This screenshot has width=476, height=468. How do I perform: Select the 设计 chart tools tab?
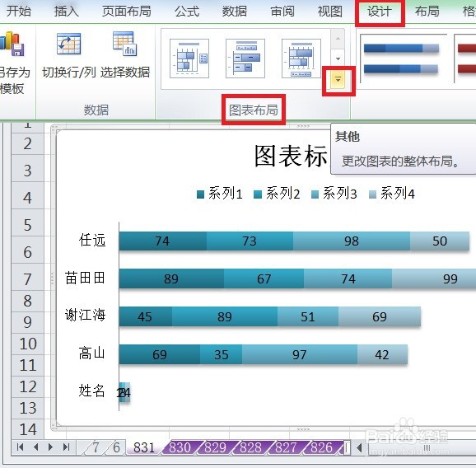380,12
